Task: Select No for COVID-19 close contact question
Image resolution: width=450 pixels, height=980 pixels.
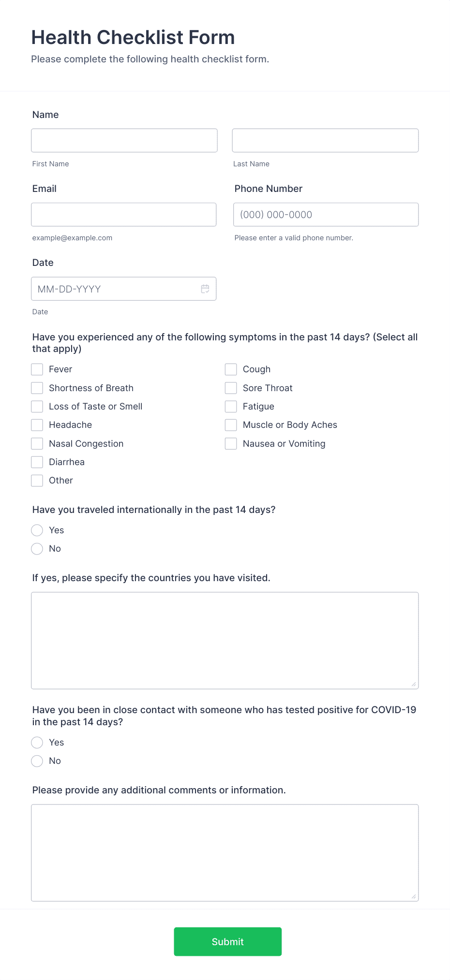Action: click(37, 761)
